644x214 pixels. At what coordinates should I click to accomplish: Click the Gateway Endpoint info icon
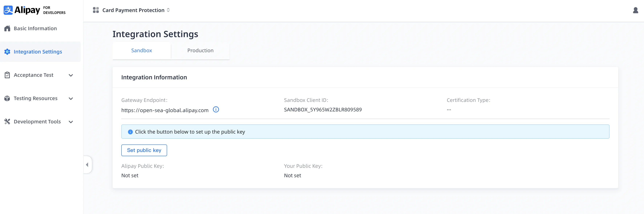(216, 110)
